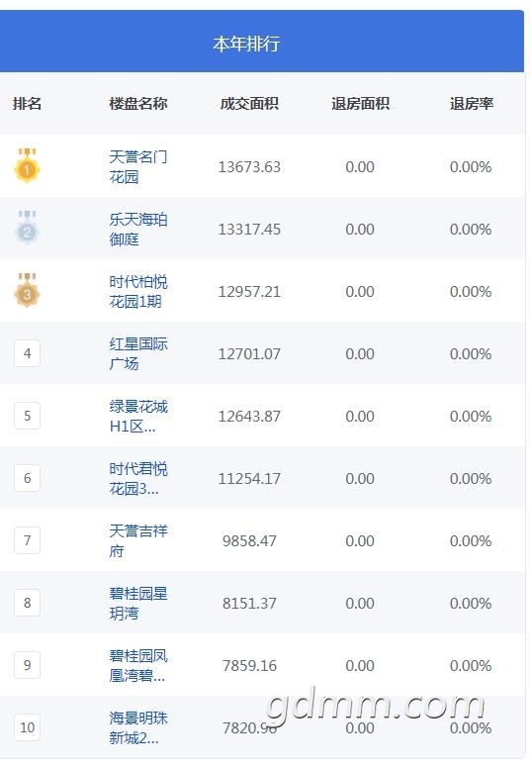Image resolution: width=532 pixels, height=767 pixels.
Task: Click the bronze rank 3 medal icon
Action: pos(27,290)
